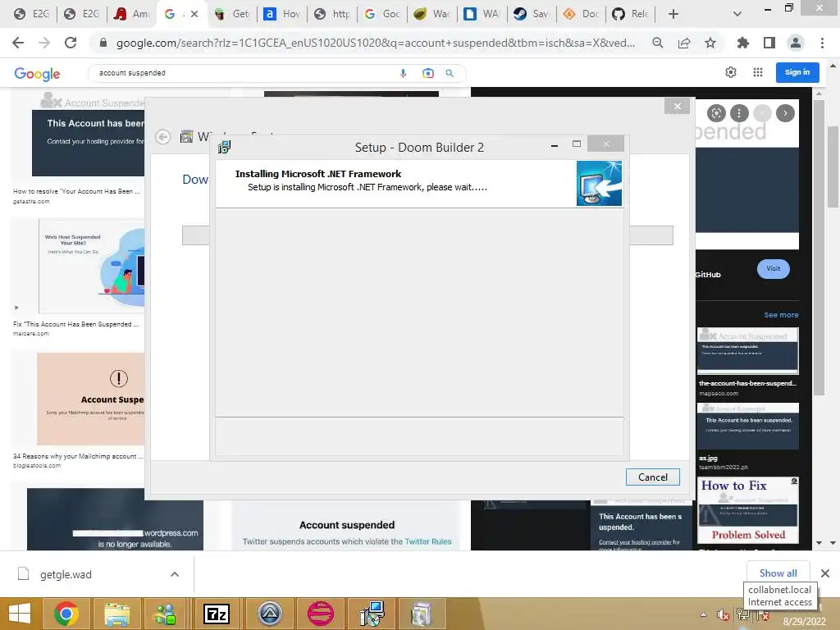Image resolution: width=840 pixels, height=630 pixels.
Task: Click the scrollbar down arrow
Action: point(833,543)
